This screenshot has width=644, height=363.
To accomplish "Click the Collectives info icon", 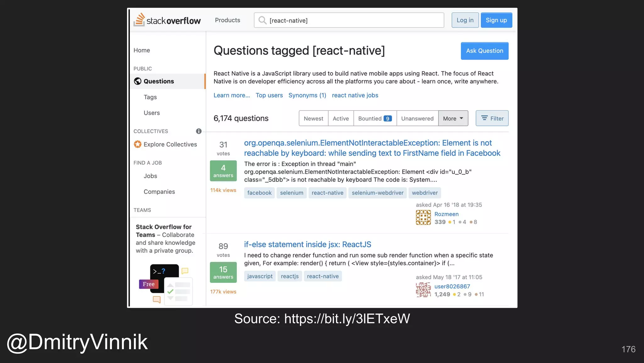I will pyautogui.click(x=199, y=131).
